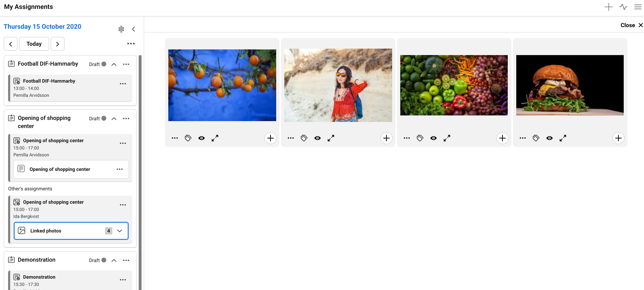Select the vegetables photo thumbnail
Image resolution: width=644 pixels, height=290 pixels.
pos(454,85)
